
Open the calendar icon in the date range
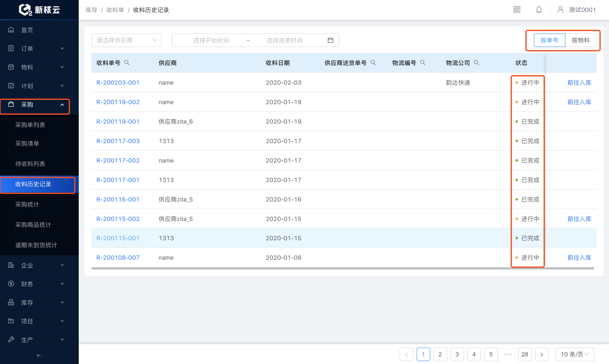[x=330, y=40]
